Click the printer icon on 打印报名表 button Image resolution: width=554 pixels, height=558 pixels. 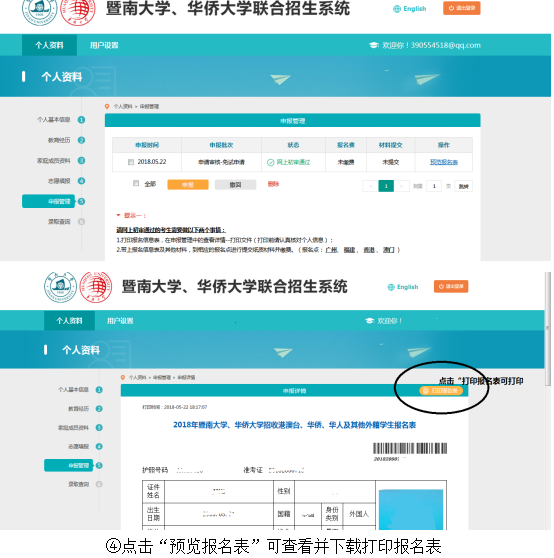[x=425, y=391]
